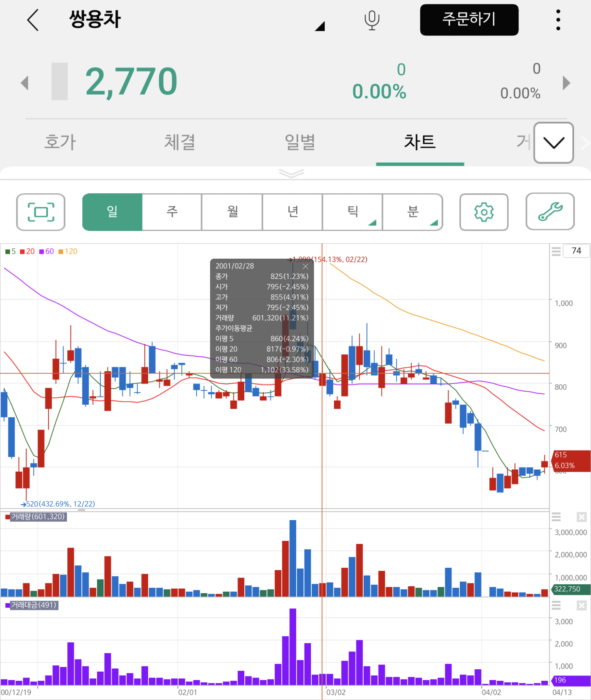Tap the green 0.00% change value
The height and width of the screenshot is (700, 591).
coord(379,92)
